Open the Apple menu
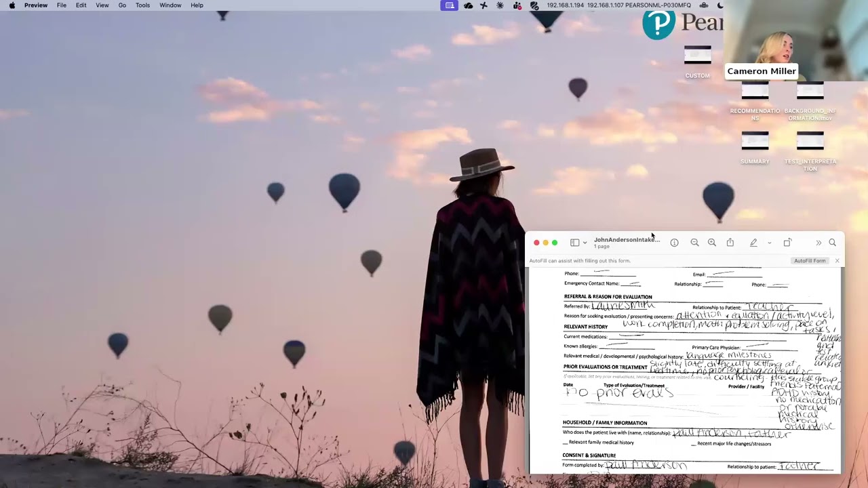The image size is (868, 488). pyautogui.click(x=12, y=5)
